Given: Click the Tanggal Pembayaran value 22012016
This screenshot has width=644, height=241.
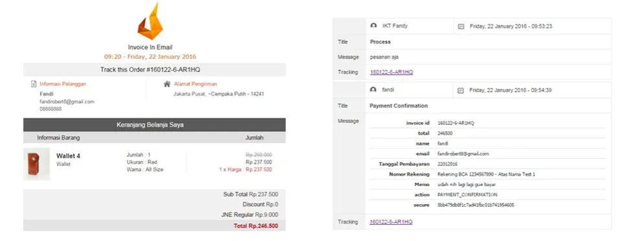Looking at the screenshot, I should pyautogui.click(x=448, y=164).
